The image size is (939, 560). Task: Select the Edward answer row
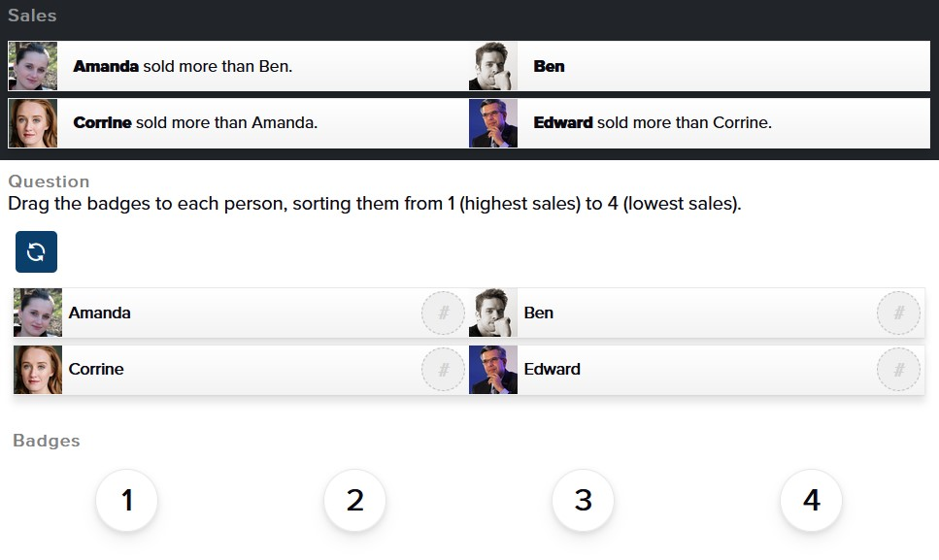pyautogui.click(x=680, y=369)
